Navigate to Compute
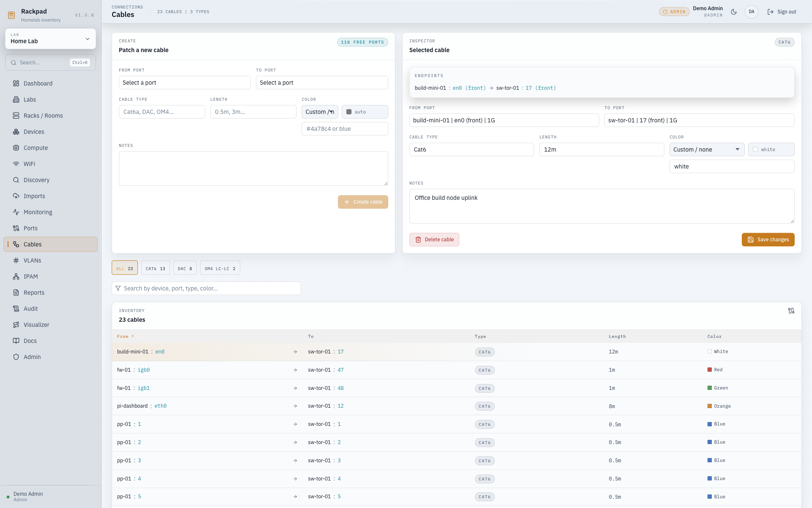The image size is (812, 508). [x=50, y=148]
